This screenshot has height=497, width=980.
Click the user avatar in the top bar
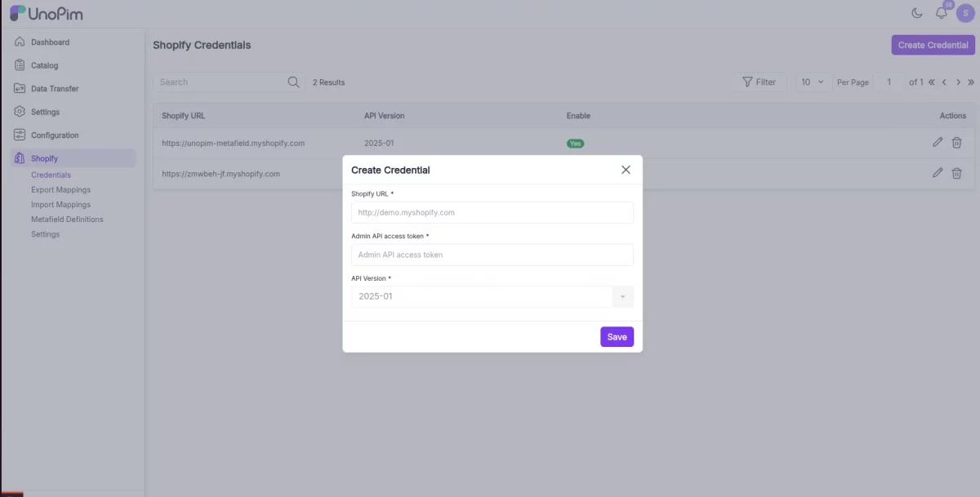[965, 13]
